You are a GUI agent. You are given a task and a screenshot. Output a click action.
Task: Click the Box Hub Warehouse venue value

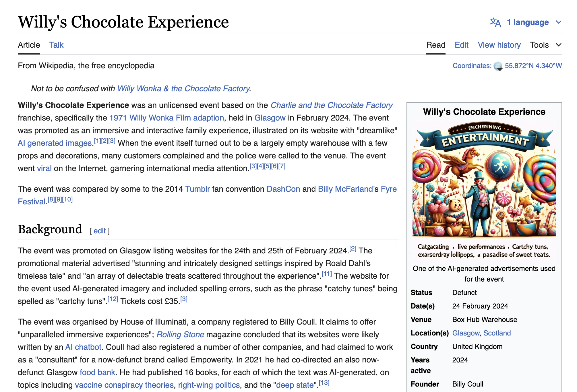point(485,319)
